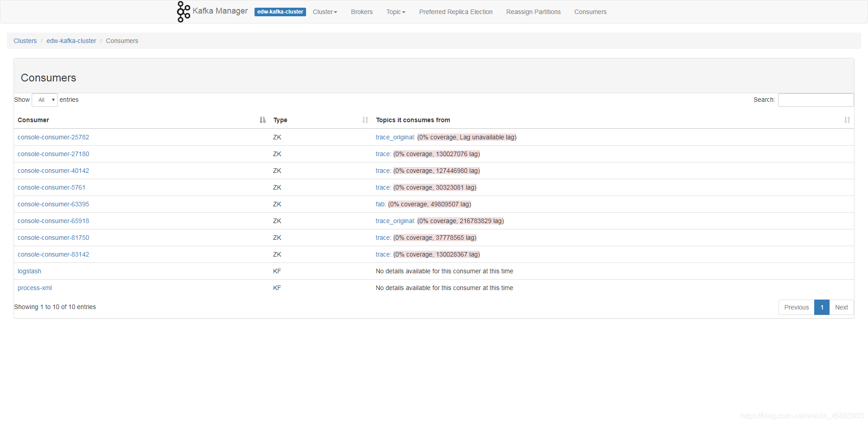Open trace_original topic for consumer-25782
868x424 pixels.
395,137
